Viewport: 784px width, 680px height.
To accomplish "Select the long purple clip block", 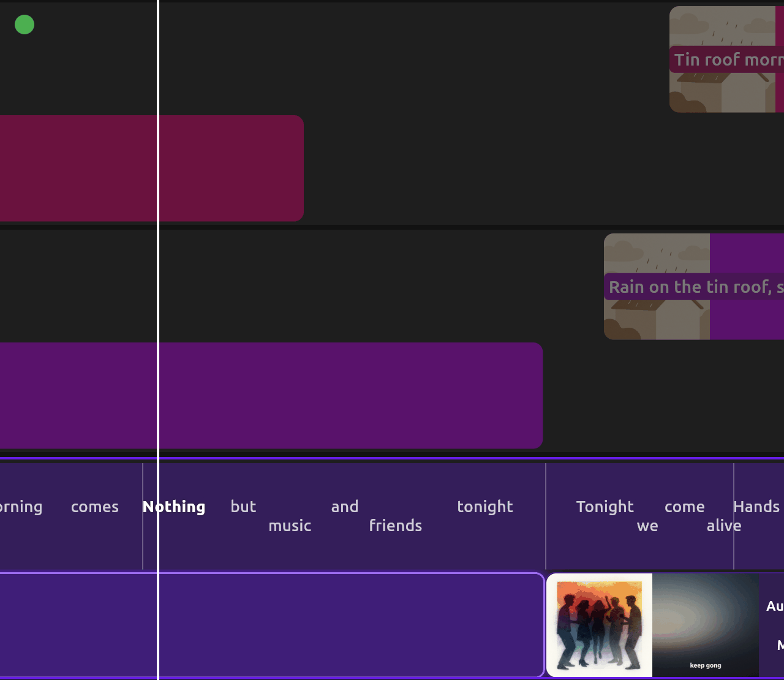I will coord(271,395).
